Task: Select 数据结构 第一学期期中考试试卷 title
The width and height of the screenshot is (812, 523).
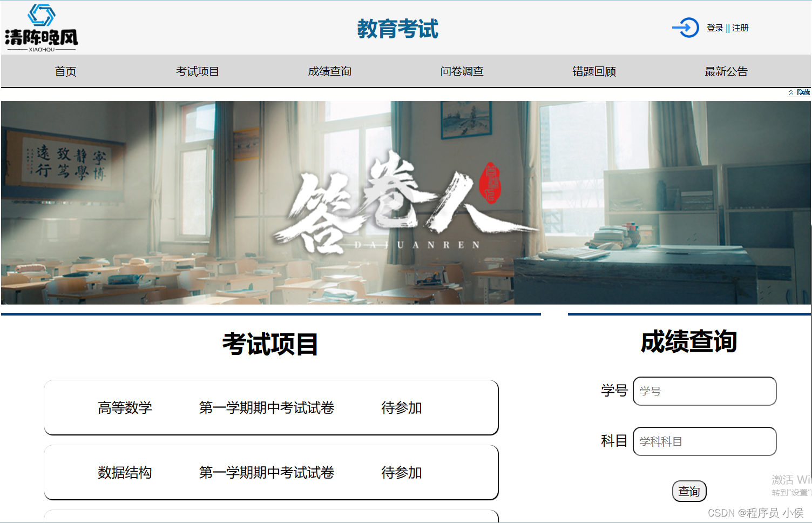Action: pos(267,473)
